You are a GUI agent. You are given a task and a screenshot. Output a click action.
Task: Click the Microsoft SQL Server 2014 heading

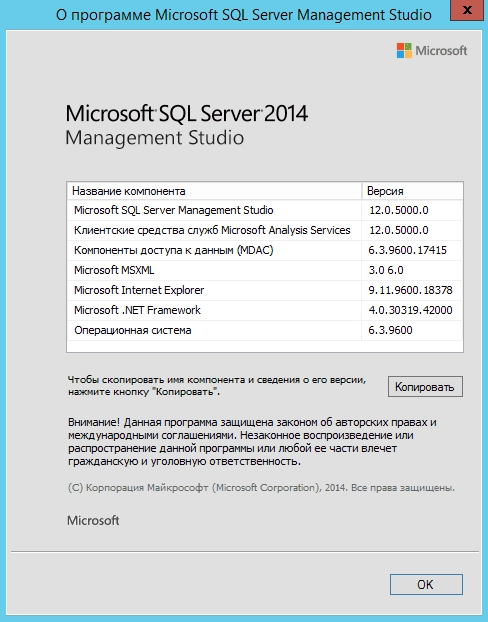click(x=186, y=113)
